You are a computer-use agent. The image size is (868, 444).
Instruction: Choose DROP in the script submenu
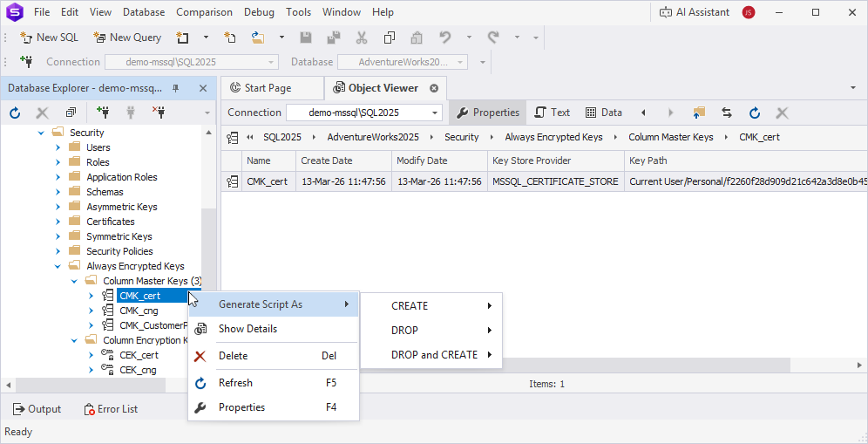click(x=431, y=331)
